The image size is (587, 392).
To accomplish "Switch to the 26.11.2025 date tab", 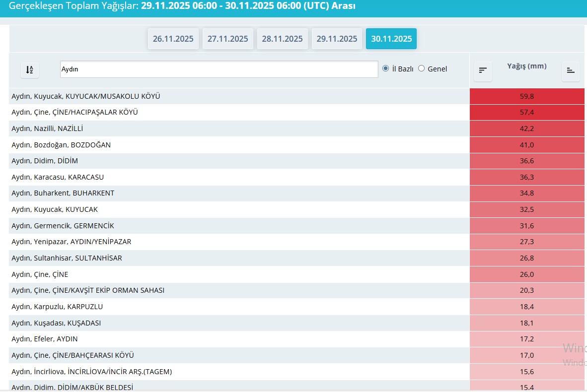I will pos(173,39).
